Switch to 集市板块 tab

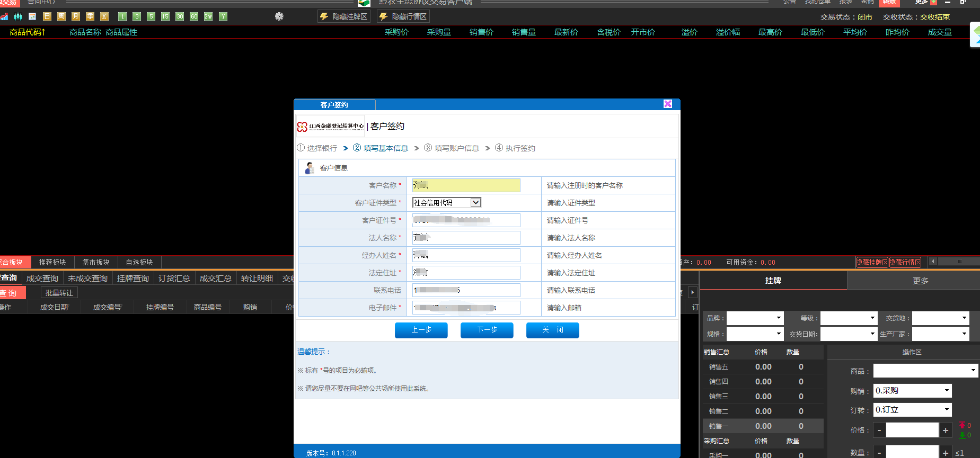point(96,262)
